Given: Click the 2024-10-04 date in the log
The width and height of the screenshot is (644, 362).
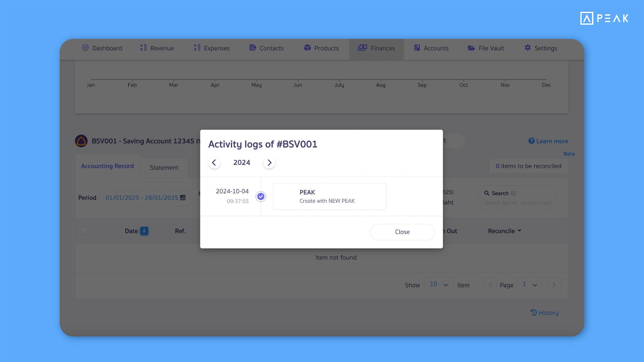Looking at the screenshot, I should 232,191.
